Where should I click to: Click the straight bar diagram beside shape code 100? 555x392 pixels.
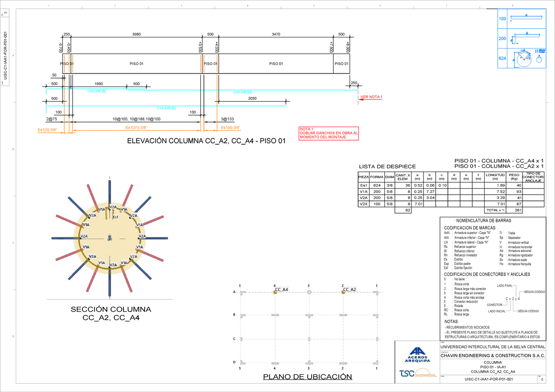pyautogui.click(x=526, y=18)
